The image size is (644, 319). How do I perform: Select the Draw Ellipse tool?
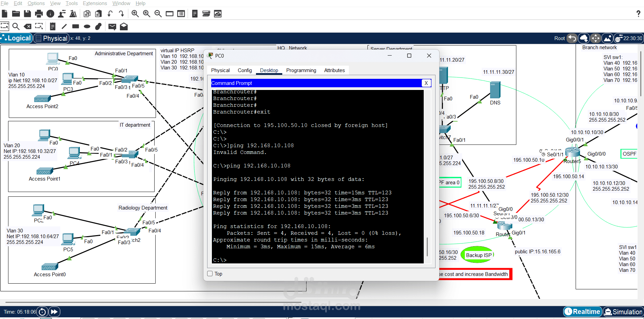[x=87, y=26]
